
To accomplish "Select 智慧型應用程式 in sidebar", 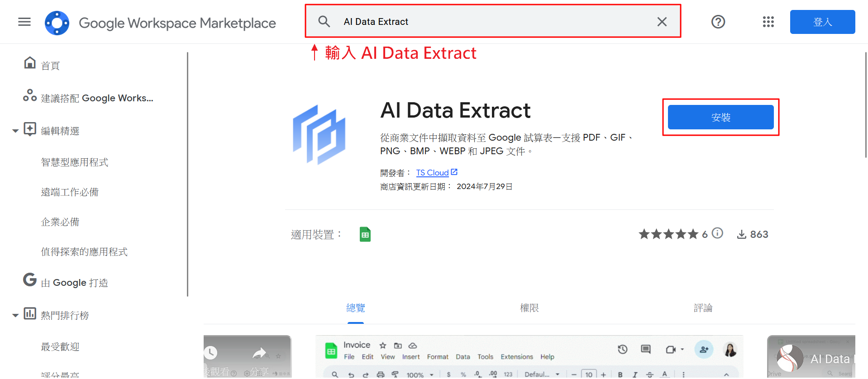I will [75, 162].
